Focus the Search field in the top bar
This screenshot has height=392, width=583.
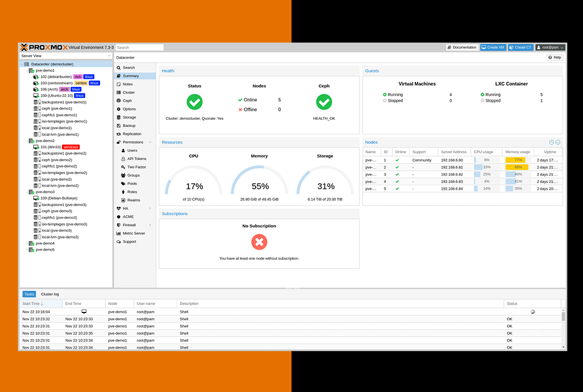140,48
